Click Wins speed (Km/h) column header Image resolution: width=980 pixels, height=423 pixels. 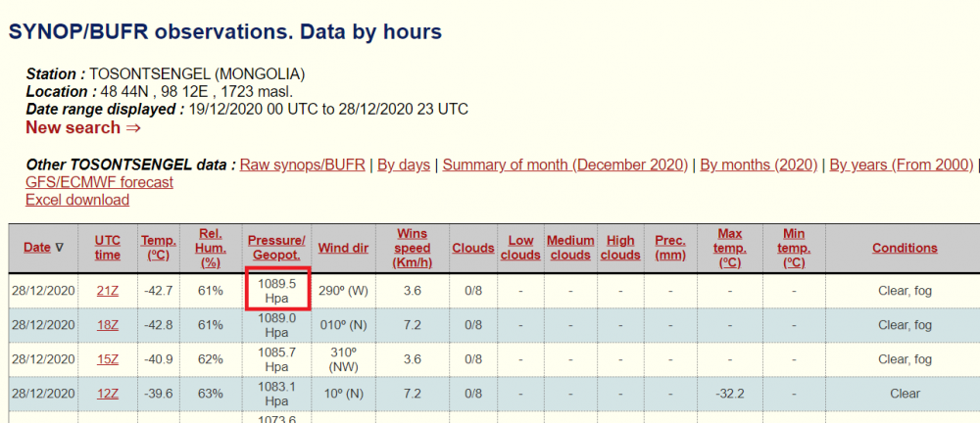point(411,248)
